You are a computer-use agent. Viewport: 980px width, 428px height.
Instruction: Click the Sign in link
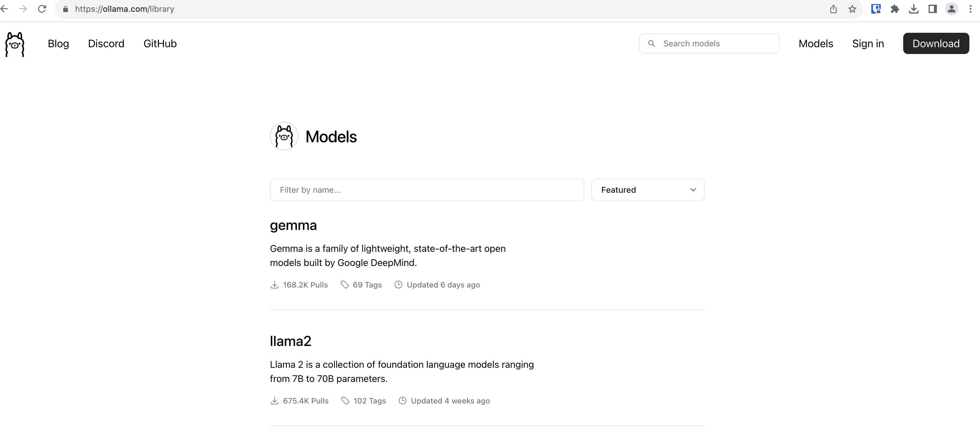[868, 44]
